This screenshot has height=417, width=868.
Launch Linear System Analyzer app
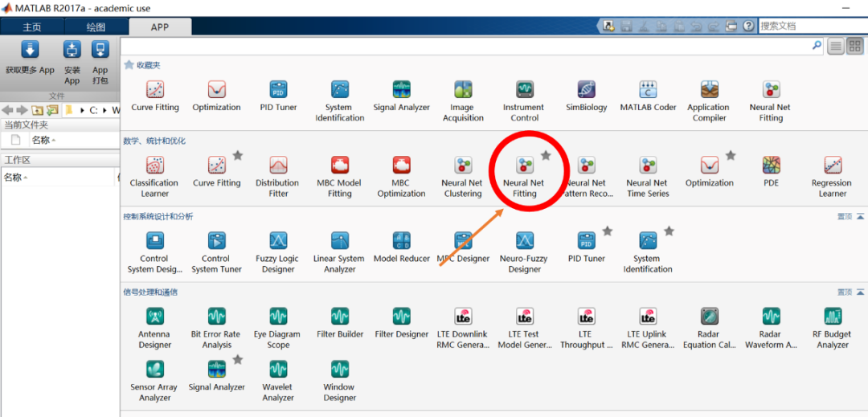339,253
